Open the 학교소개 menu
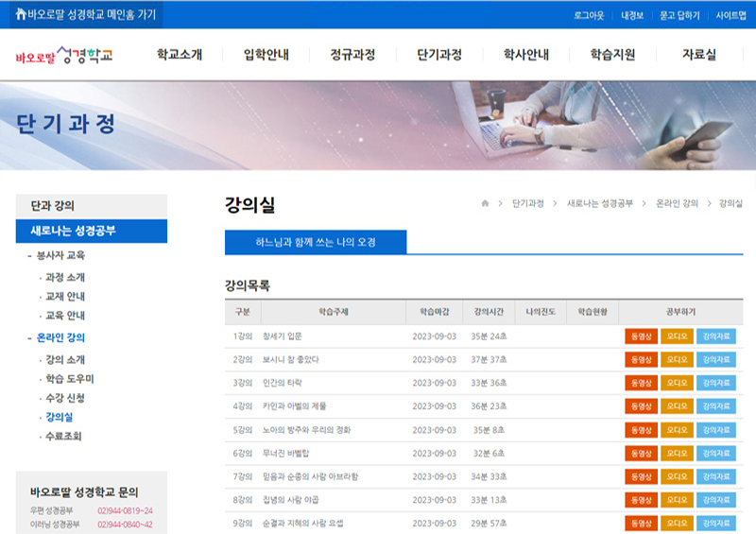This screenshot has width=756, height=534. 180,55
